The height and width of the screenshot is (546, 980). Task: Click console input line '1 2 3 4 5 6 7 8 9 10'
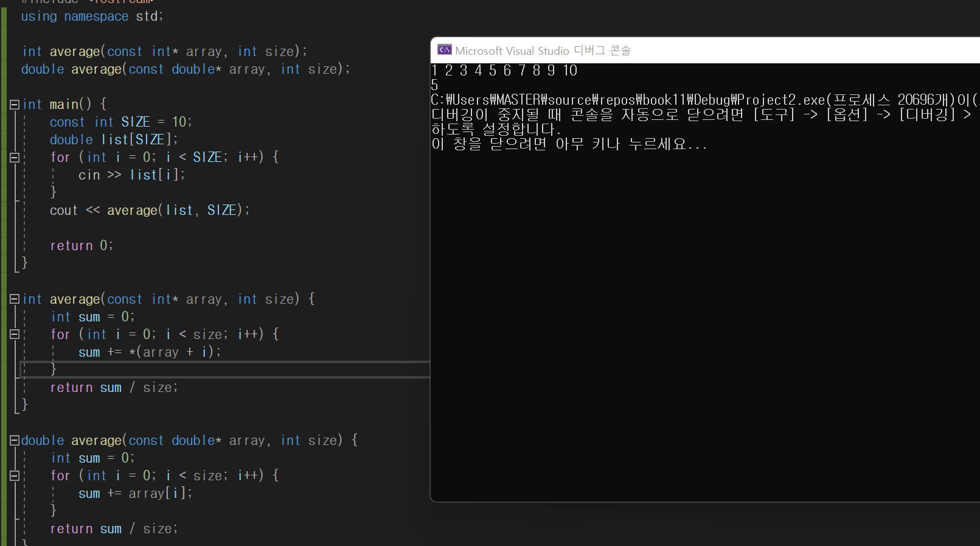504,71
